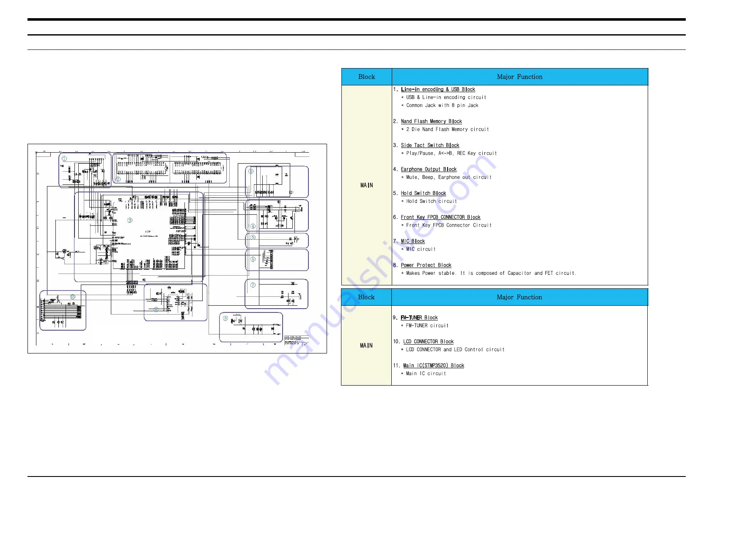
Task: Click circled number 3 marker in the schematic
Action: 251,171
